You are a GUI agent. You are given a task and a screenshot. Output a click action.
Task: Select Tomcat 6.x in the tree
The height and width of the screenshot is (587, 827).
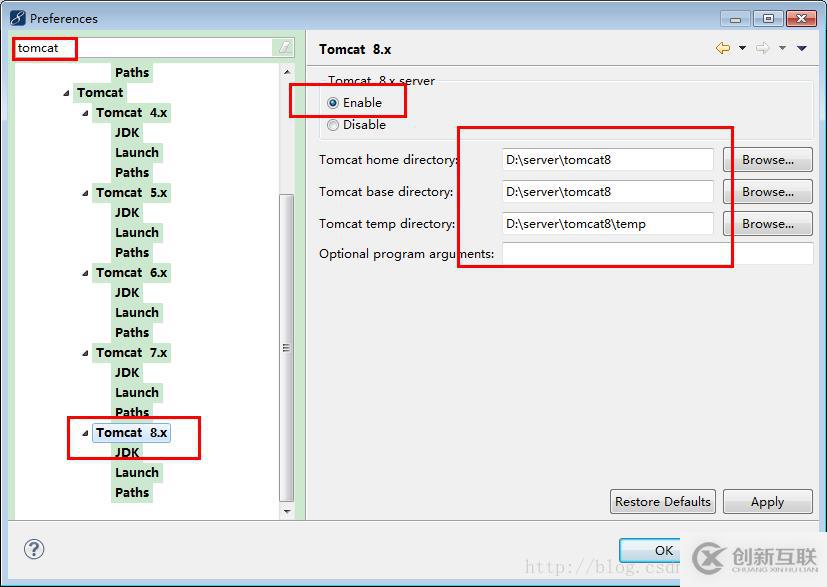(131, 273)
